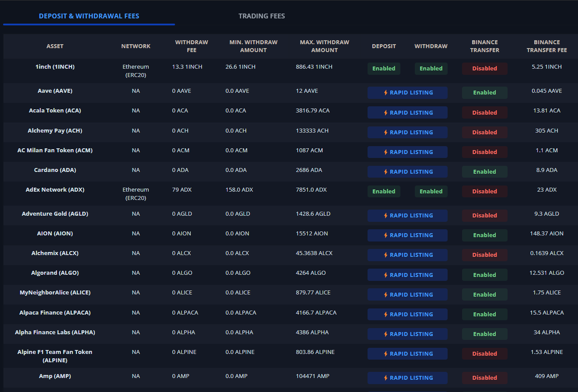Click Rapid Listing for Alpine F1 Team token
Viewport: 578px width, 392px height.
407,354
